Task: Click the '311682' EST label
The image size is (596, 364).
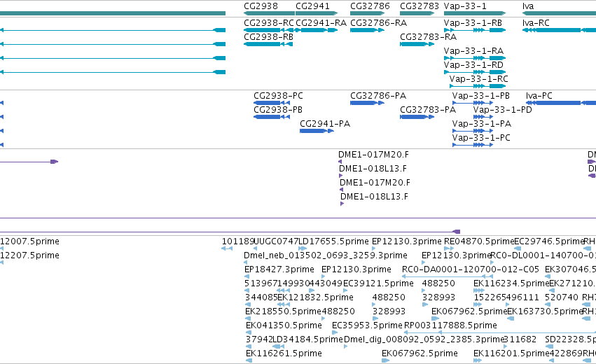Action: tap(520, 339)
